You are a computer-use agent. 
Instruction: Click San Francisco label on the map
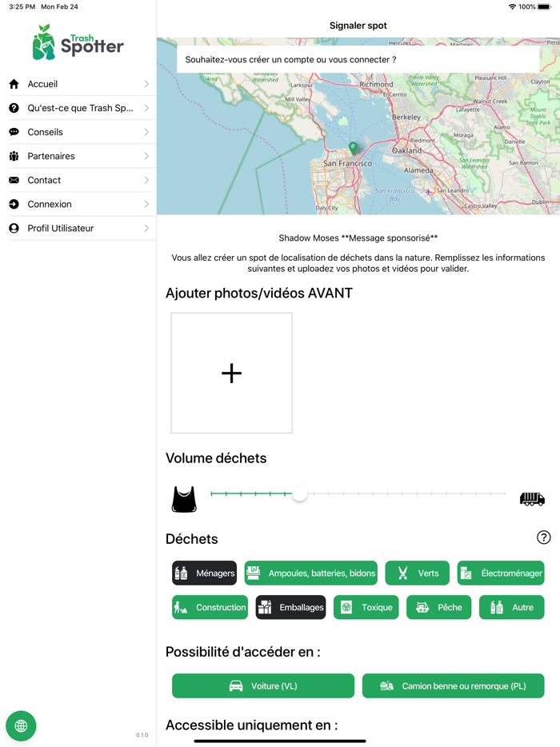click(347, 163)
